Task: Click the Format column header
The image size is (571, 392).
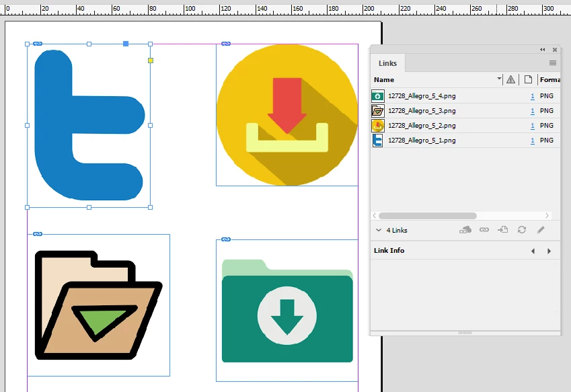Action: [x=550, y=79]
